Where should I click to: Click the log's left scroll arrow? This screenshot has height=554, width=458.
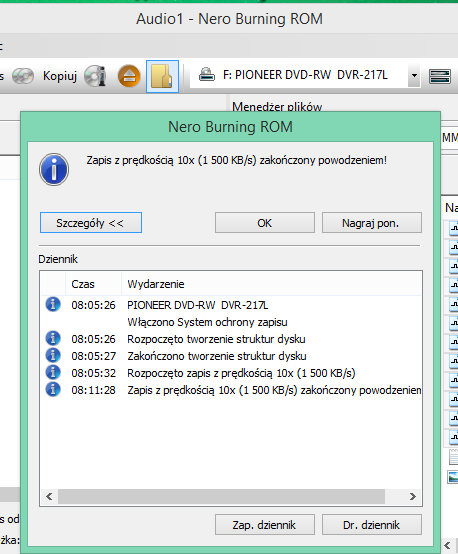pos(49,496)
